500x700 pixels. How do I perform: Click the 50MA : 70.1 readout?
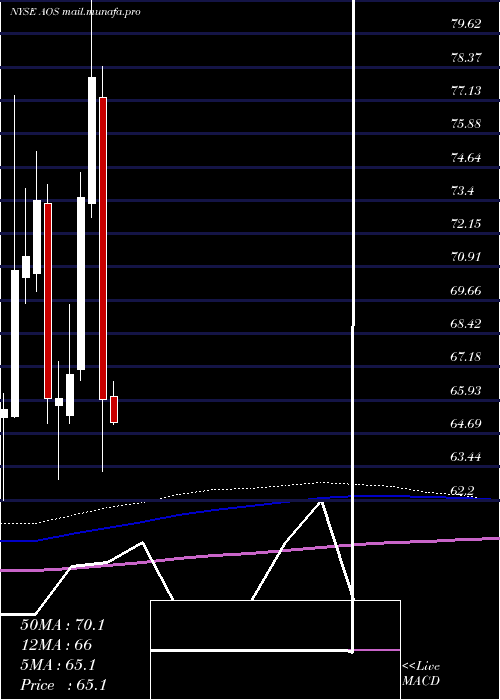[x=62, y=625]
